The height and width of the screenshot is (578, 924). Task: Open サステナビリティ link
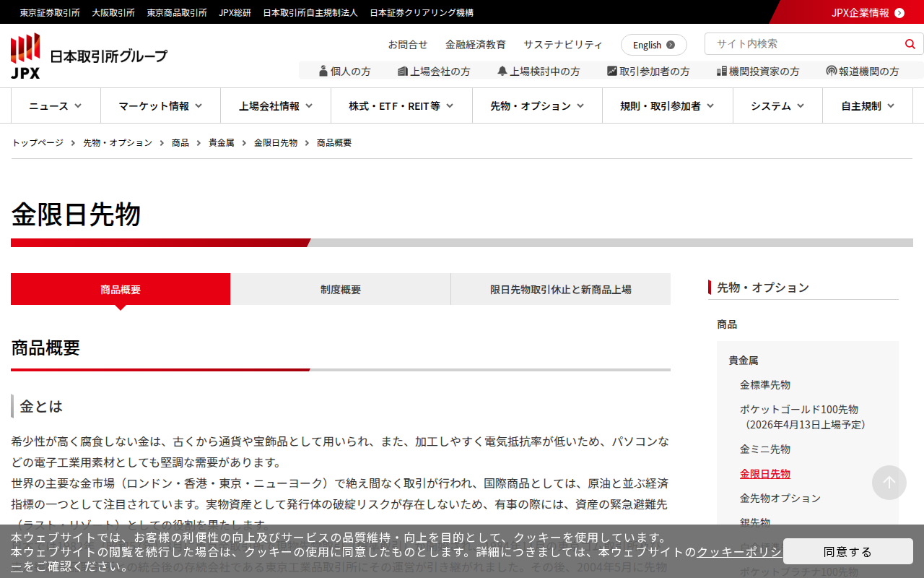(x=563, y=44)
